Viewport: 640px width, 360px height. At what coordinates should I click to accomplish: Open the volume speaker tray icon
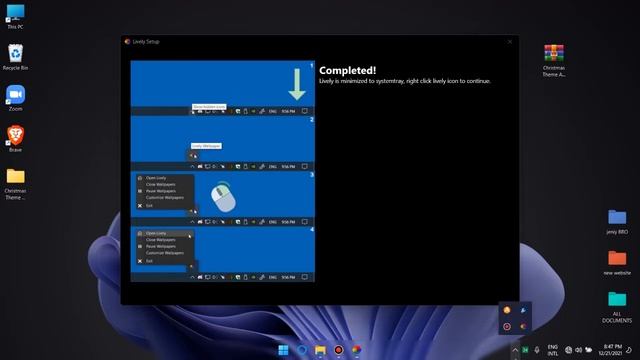pos(578,350)
